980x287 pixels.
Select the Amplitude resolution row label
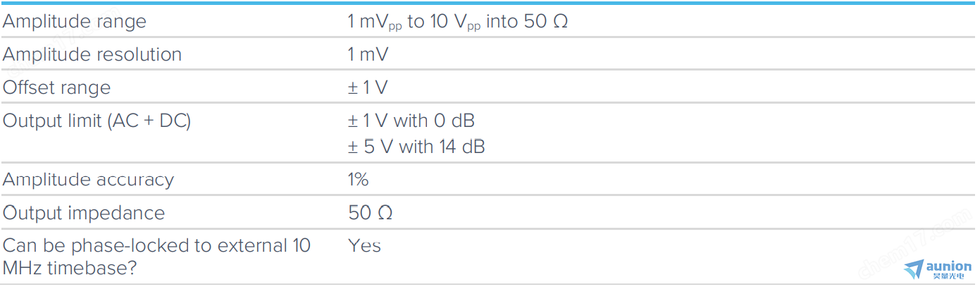pyautogui.click(x=92, y=54)
